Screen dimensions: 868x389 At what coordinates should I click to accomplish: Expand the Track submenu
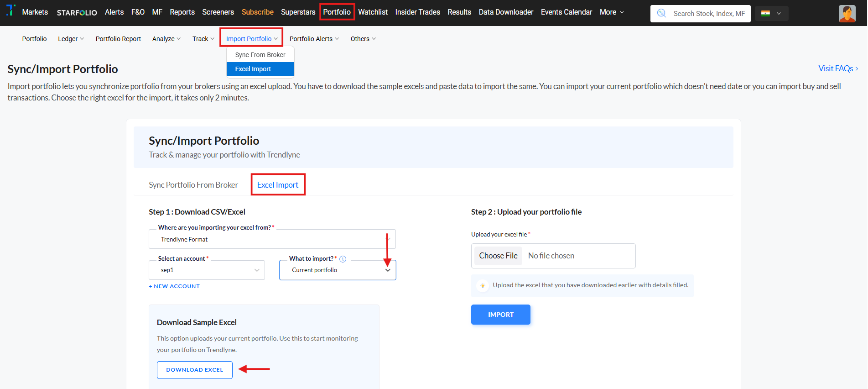[x=203, y=39]
